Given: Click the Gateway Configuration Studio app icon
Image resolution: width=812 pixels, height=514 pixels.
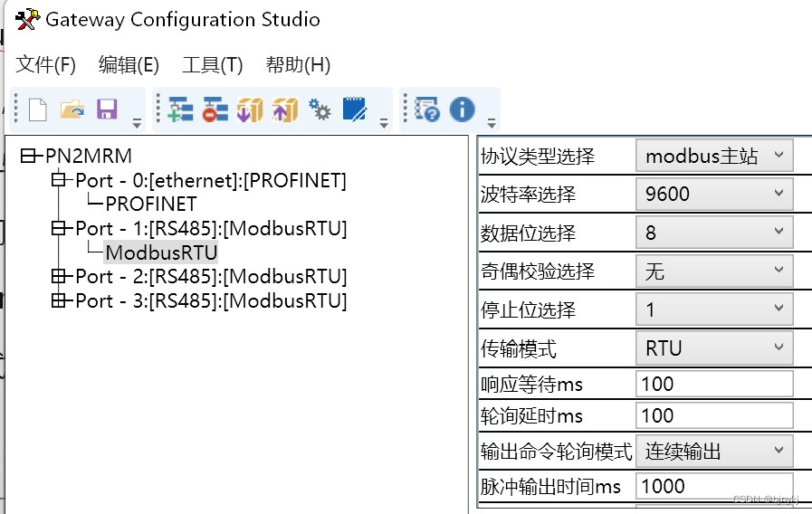Looking at the screenshot, I should click(27, 19).
